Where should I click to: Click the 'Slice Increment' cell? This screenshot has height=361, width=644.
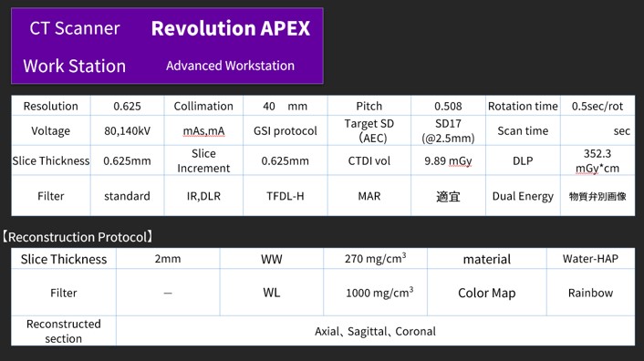[203, 160]
